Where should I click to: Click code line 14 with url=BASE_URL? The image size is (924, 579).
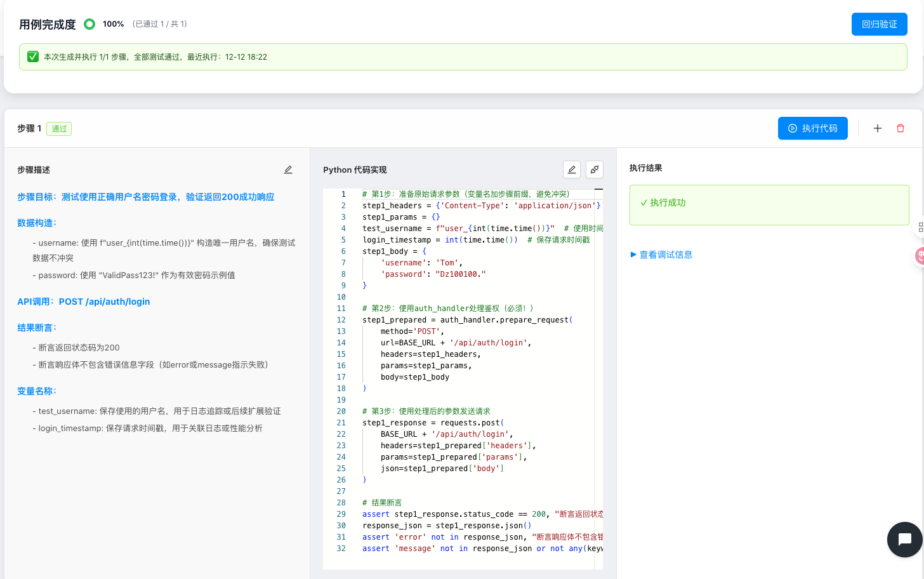tap(456, 343)
